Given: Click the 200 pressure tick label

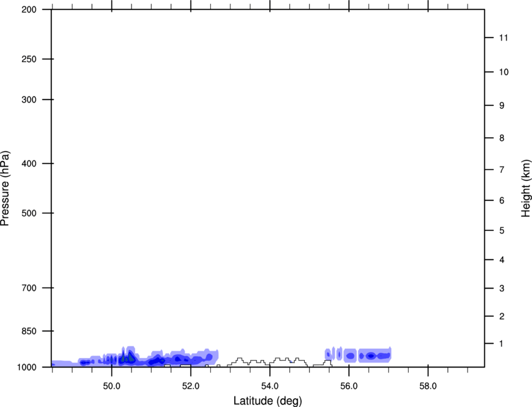Looking at the screenshot, I should [29, 9].
